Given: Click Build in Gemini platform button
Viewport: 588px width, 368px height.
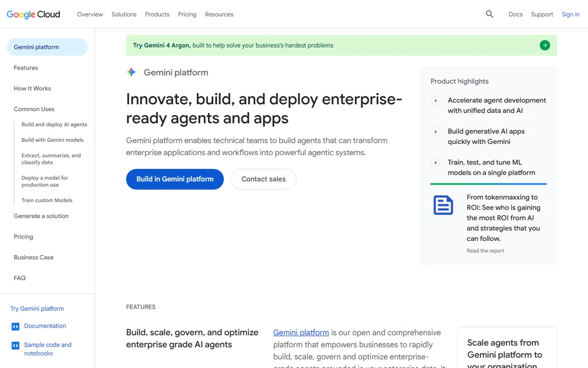Looking at the screenshot, I should click(175, 179).
